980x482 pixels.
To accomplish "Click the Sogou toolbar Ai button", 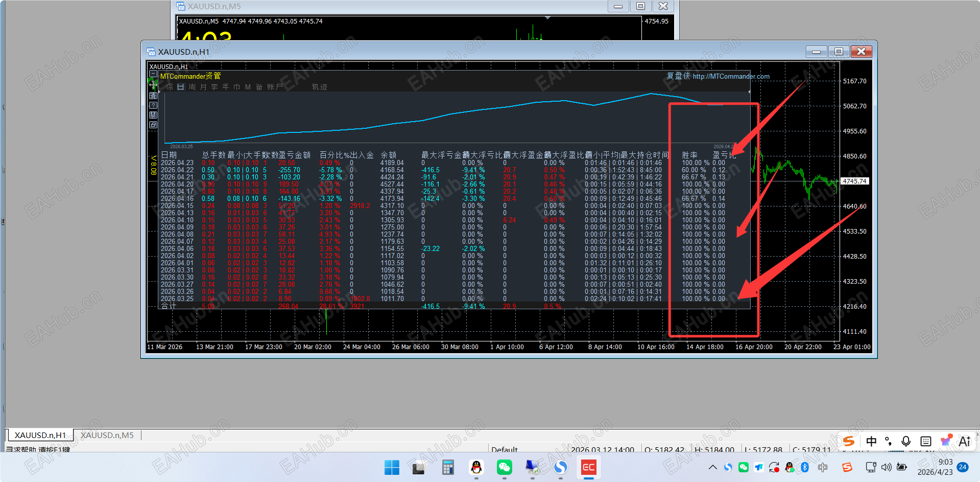I will point(965,441).
